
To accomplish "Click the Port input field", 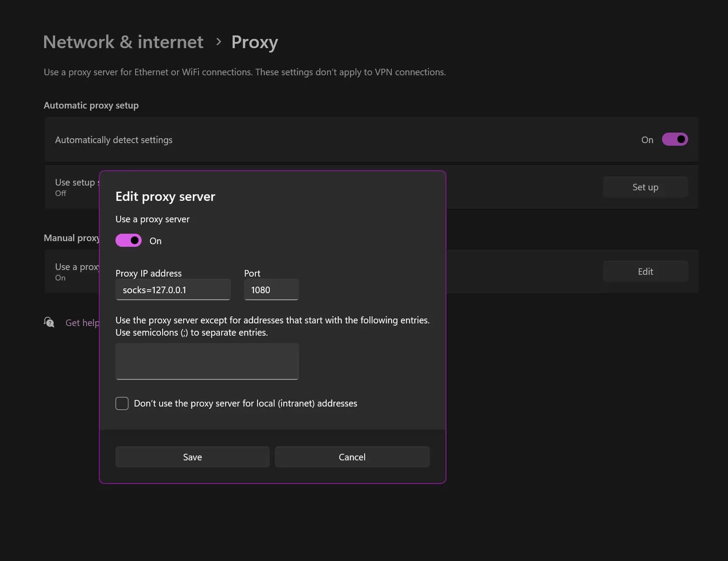I will pos(272,290).
